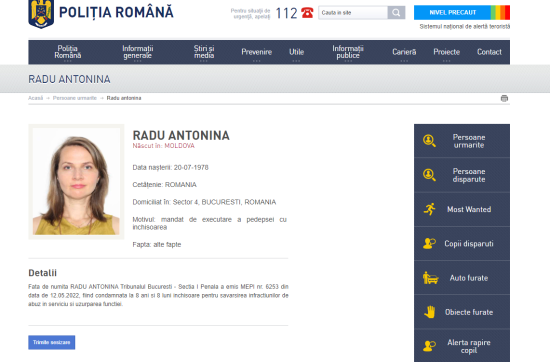Click the Auto furate car icon
This screenshot has width=550, height=362.
[430, 277]
